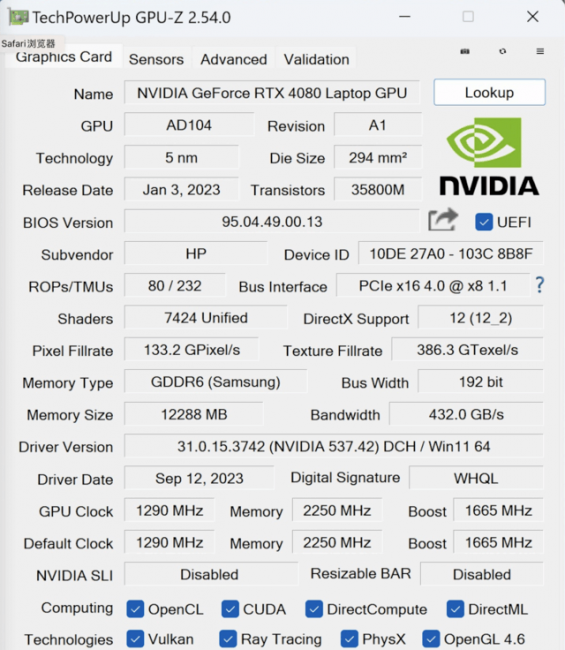This screenshot has width=565, height=650.
Task: Toggle the Ray Tracing checkbox
Action: (x=228, y=639)
